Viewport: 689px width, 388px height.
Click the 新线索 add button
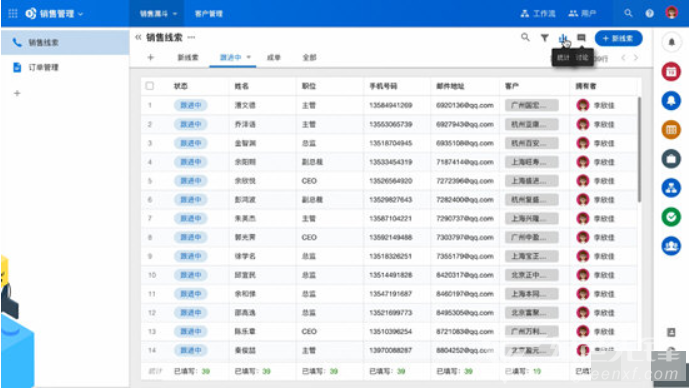tap(618, 38)
